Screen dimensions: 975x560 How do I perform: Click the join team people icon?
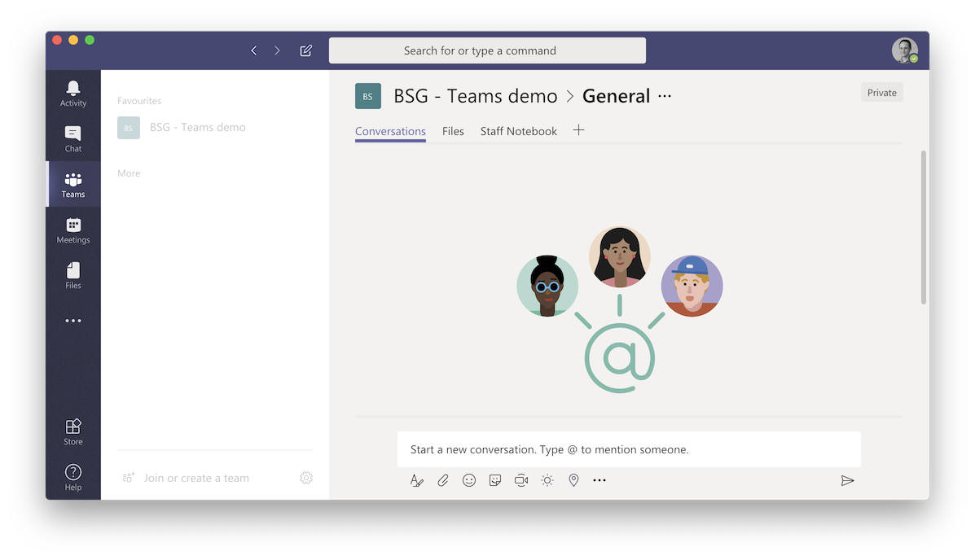click(128, 478)
